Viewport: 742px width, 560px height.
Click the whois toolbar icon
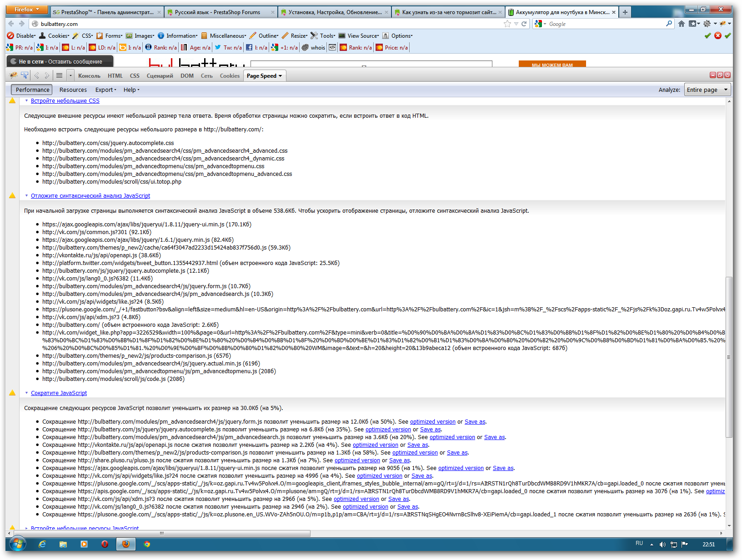pos(314,47)
